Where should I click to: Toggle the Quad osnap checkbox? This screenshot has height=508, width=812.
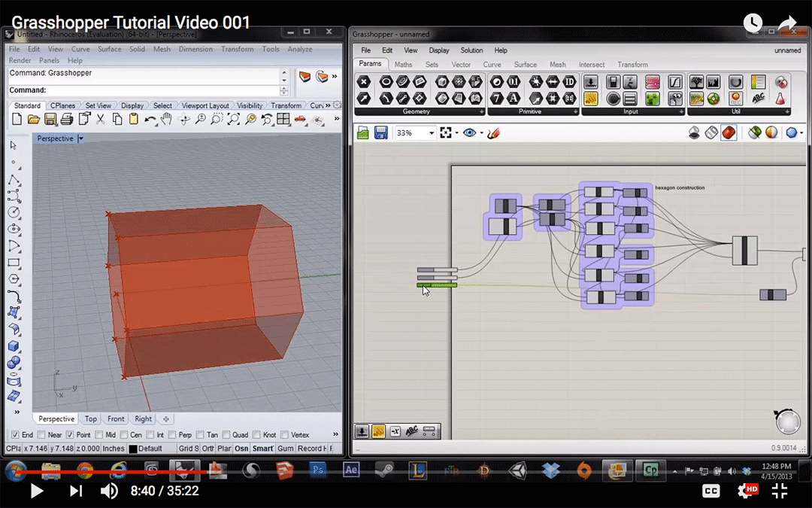coord(226,435)
